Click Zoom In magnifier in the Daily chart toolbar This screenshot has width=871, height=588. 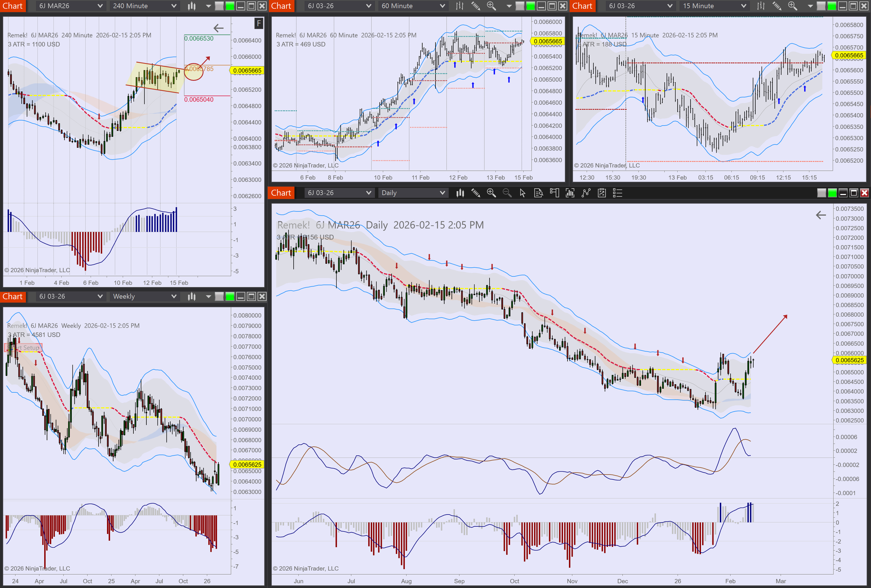tap(491, 193)
